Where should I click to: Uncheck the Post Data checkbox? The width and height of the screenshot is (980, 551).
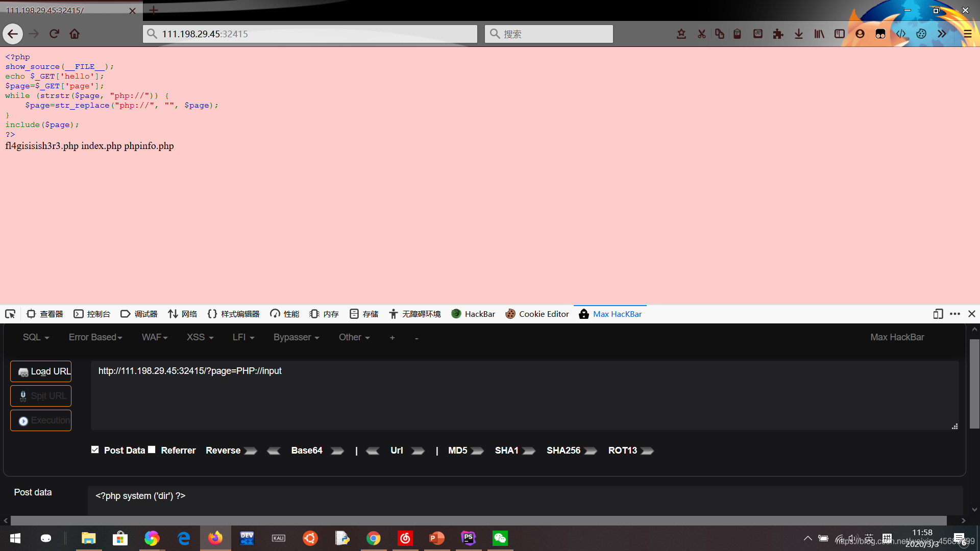pyautogui.click(x=95, y=449)
